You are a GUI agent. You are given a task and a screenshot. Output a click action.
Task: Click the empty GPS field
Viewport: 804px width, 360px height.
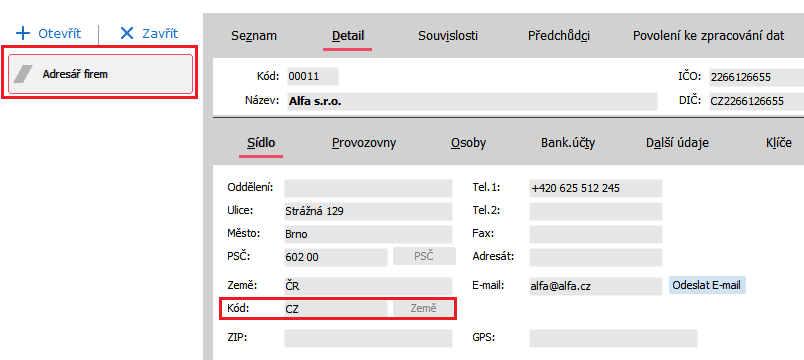pos(613,338)
